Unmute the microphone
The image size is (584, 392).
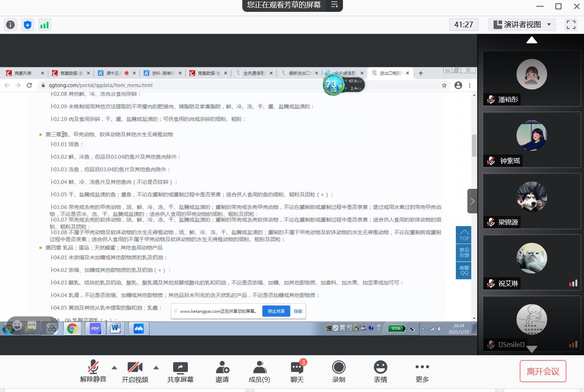tap(93, 371)
